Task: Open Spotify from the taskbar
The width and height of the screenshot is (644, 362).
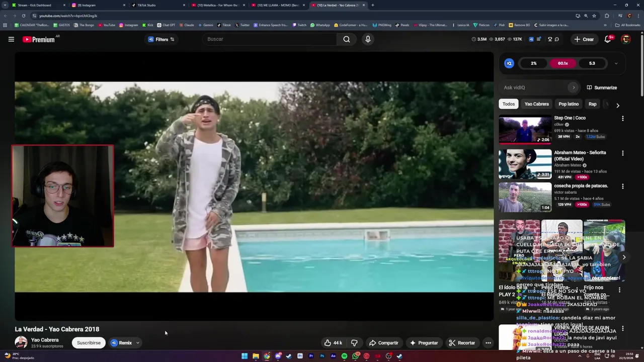Action: [344, 356]
